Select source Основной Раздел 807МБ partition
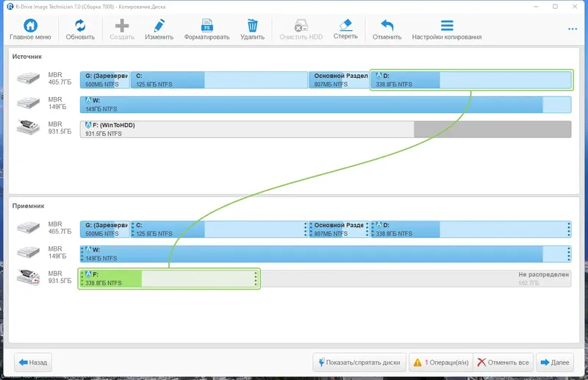Screen dimensions: 588x380 [339, 80]
